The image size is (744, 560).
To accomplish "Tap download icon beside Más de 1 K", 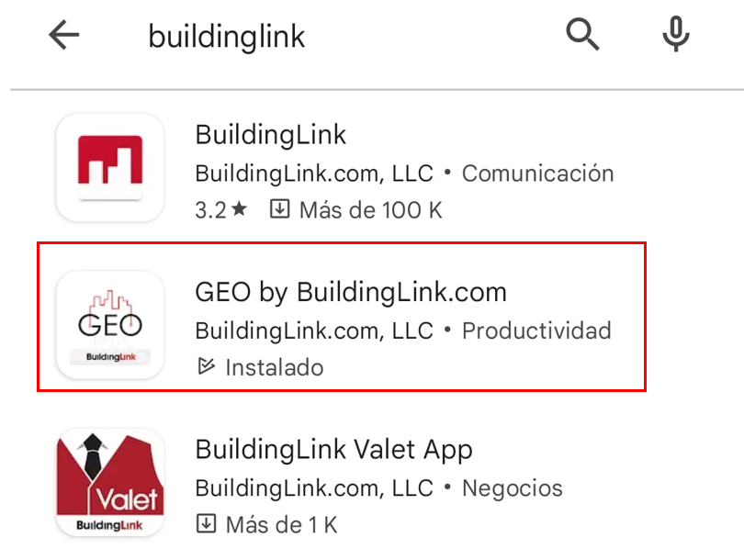I will pos(206,524).
